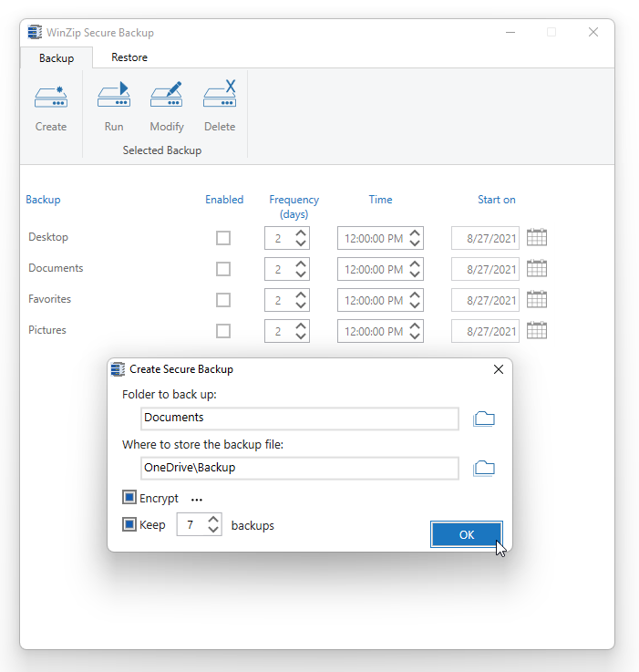
Task: Open encryption options ellipsis
Action: click(197, 500)
